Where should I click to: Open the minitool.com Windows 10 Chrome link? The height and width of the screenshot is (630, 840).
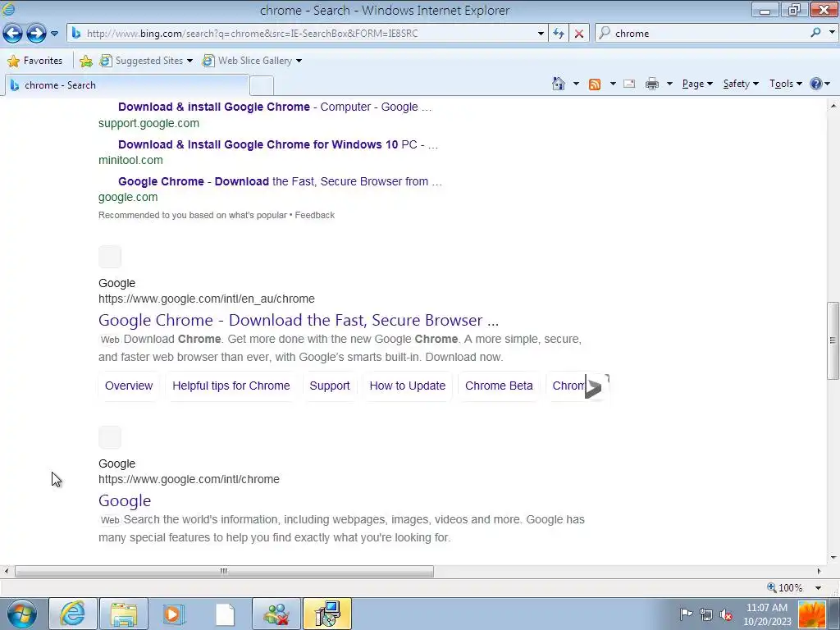277,144
